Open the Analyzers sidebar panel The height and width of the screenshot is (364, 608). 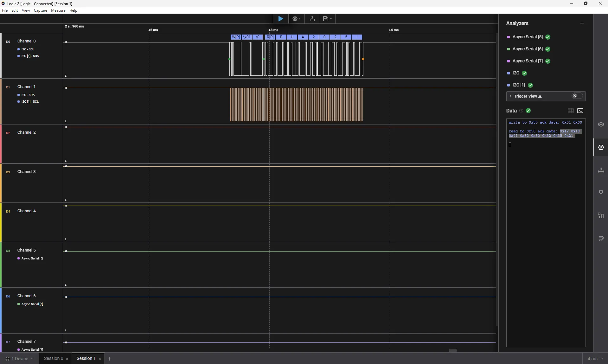[601, 147]
